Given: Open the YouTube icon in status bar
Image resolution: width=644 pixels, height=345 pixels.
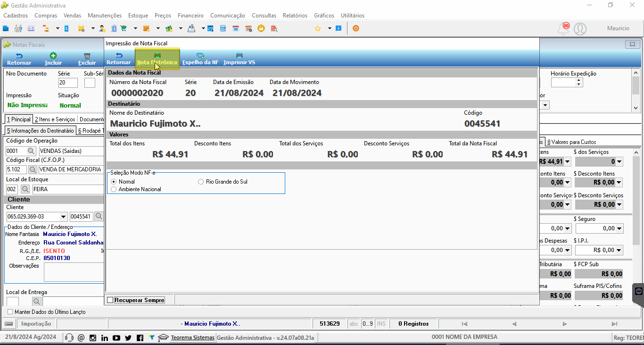Looking at the screenshot, I should (x=116, y=337).
